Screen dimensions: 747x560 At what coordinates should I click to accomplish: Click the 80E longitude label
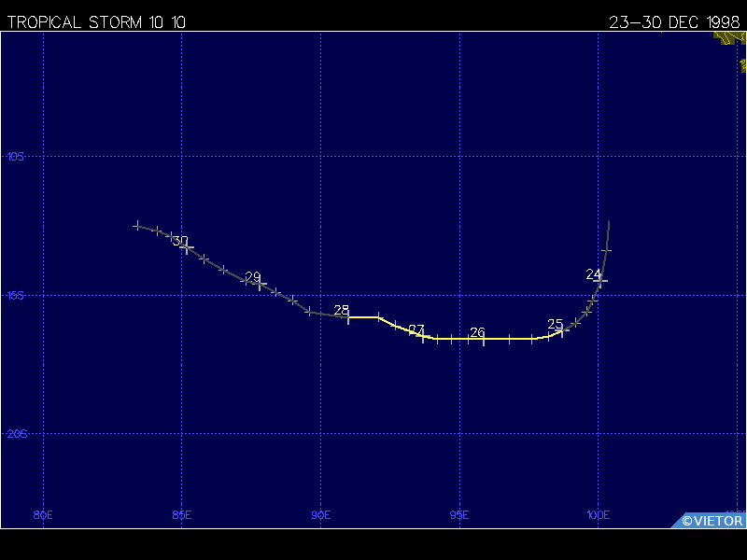coord(43,515)
